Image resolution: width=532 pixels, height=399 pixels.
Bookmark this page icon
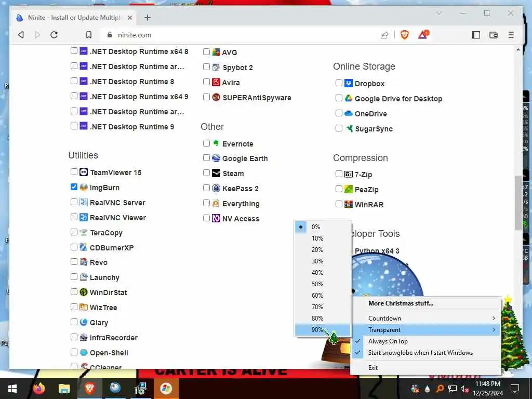click(x=88, y=35)
